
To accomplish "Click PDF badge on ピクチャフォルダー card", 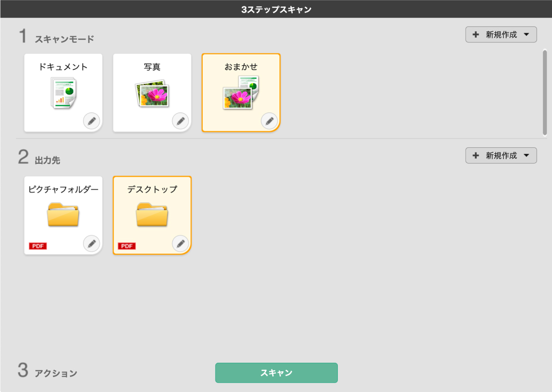I will (38, 246).
